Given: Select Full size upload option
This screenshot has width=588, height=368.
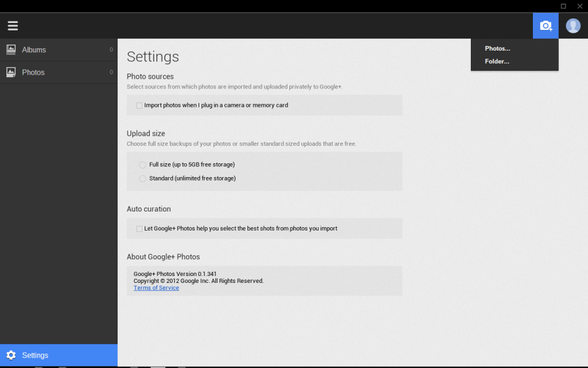Looking at the screenshot, I should (x=142, y=165).
